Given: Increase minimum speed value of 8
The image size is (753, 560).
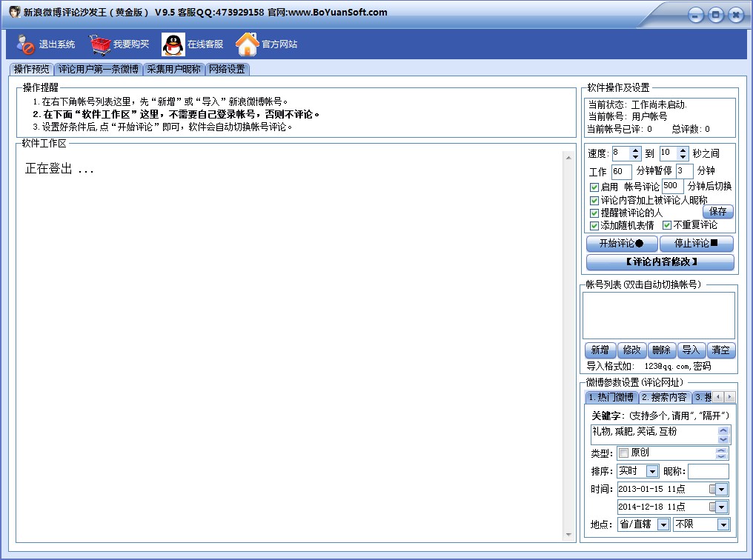Looking at the screenshot, I should (x=635, y=150).
